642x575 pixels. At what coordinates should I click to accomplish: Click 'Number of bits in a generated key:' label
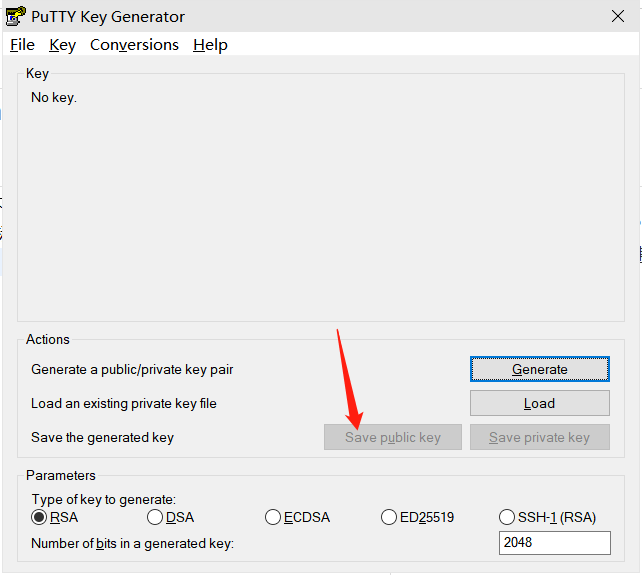132,543
